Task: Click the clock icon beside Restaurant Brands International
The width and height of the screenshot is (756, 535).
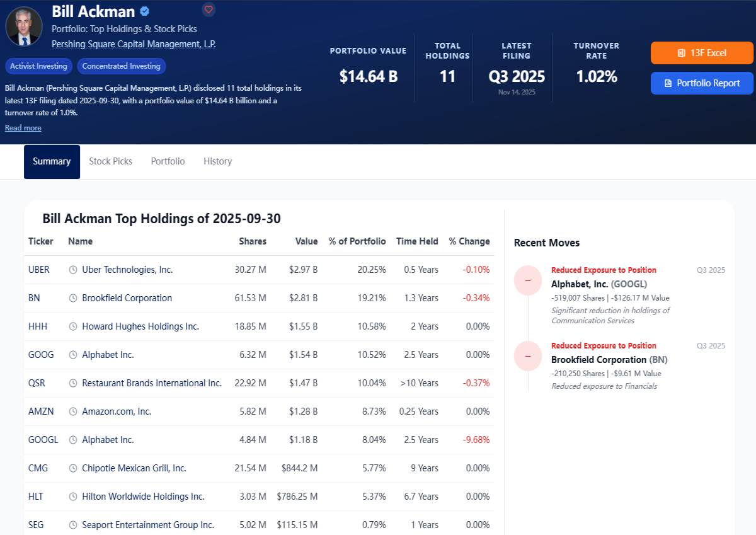Action: click(73, 383)
